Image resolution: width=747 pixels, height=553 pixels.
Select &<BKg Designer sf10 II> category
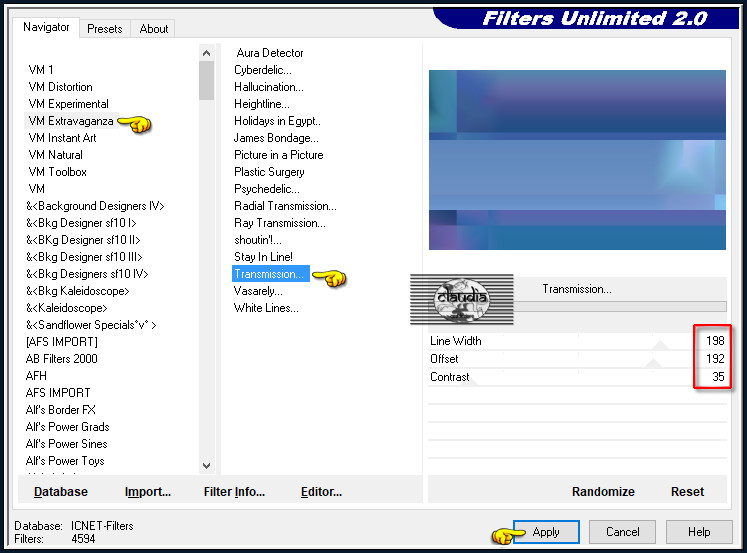pos(83,240)
